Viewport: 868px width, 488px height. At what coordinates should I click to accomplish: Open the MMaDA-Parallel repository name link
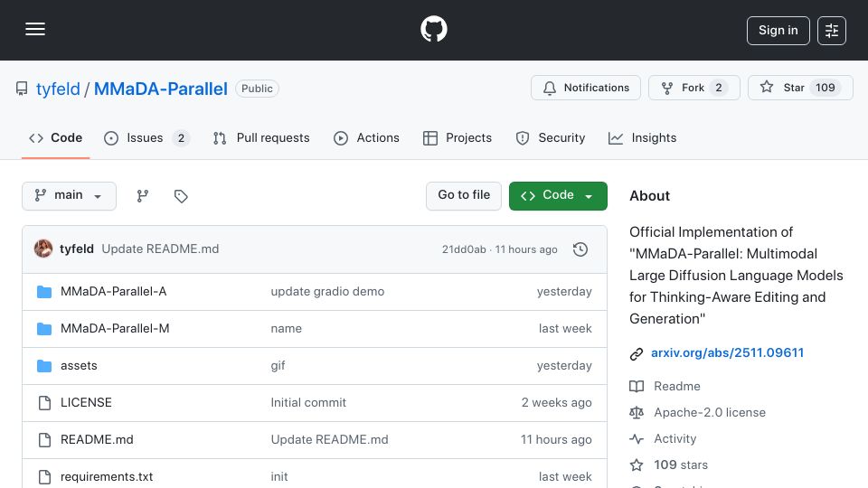pyautogui.click(x=161, y=89)
